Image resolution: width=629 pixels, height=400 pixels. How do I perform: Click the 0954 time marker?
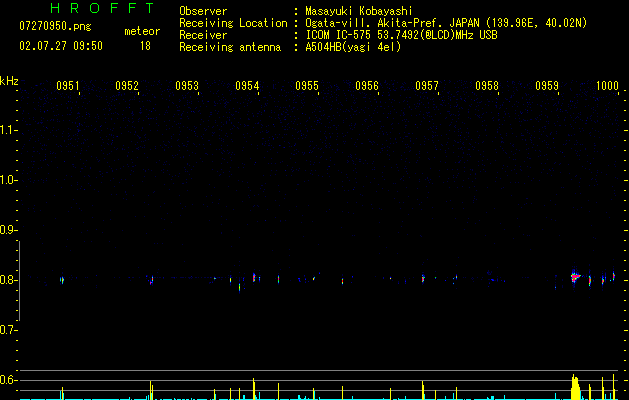[x=247, y=86]
